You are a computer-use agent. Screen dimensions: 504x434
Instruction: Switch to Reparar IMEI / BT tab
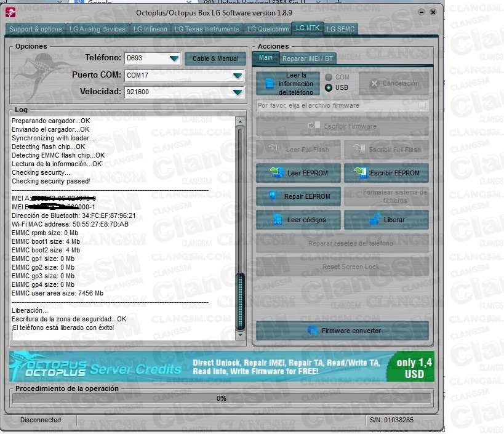[308, 58]
